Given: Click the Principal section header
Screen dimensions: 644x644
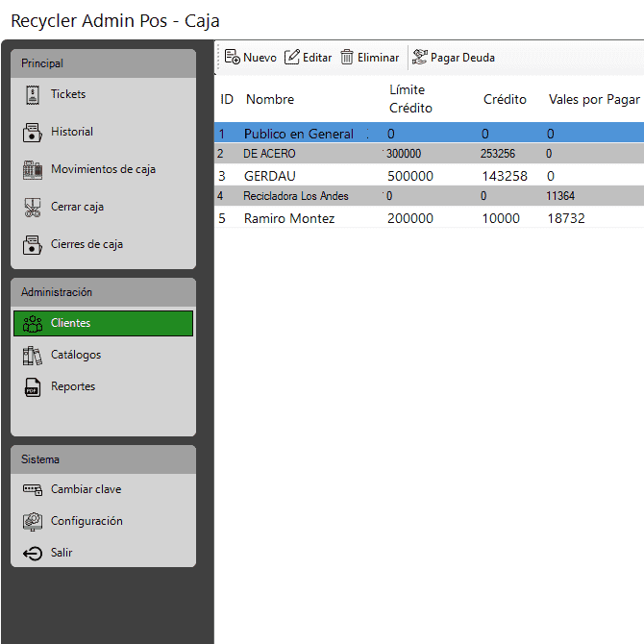Looking at the screenshot, I should (x=103, y=63).
